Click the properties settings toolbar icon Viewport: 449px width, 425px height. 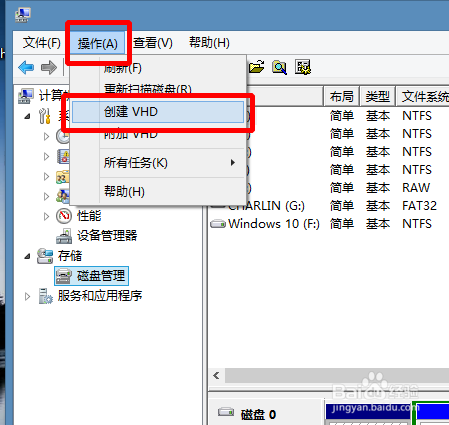click(x=303, y=67)
